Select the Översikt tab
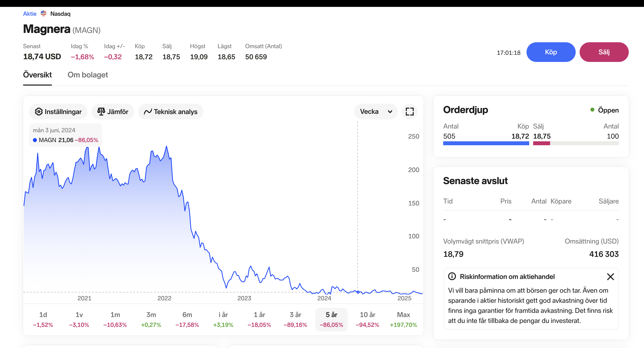This screenshot has width=644, height=348. tap(37, 75)
